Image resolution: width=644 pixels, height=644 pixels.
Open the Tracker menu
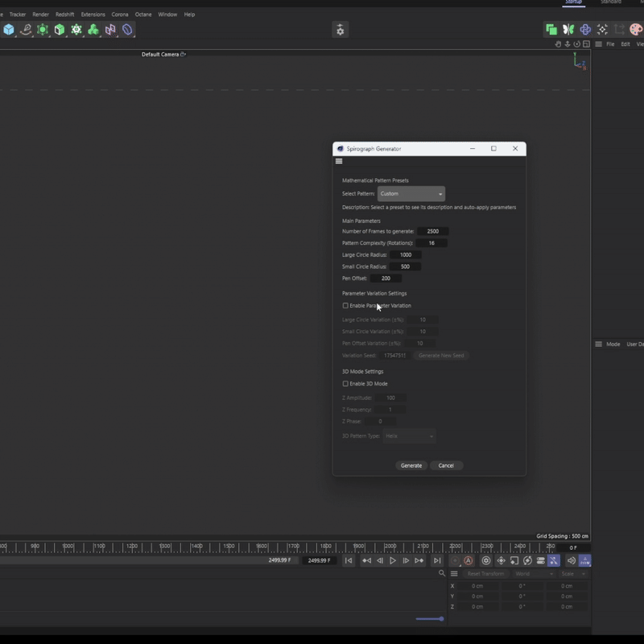(18, 14)
